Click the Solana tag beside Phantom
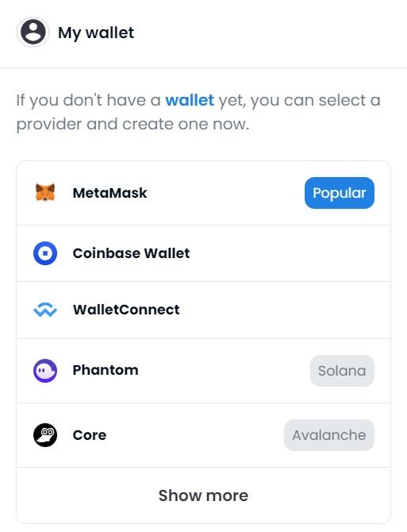The image size is (407, 532). (342, 371)
